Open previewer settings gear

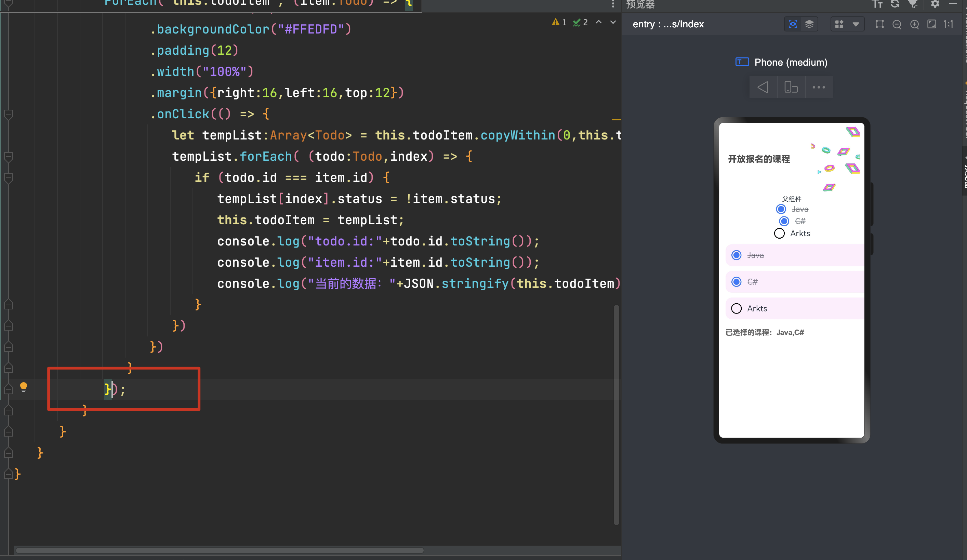[935, 4]
